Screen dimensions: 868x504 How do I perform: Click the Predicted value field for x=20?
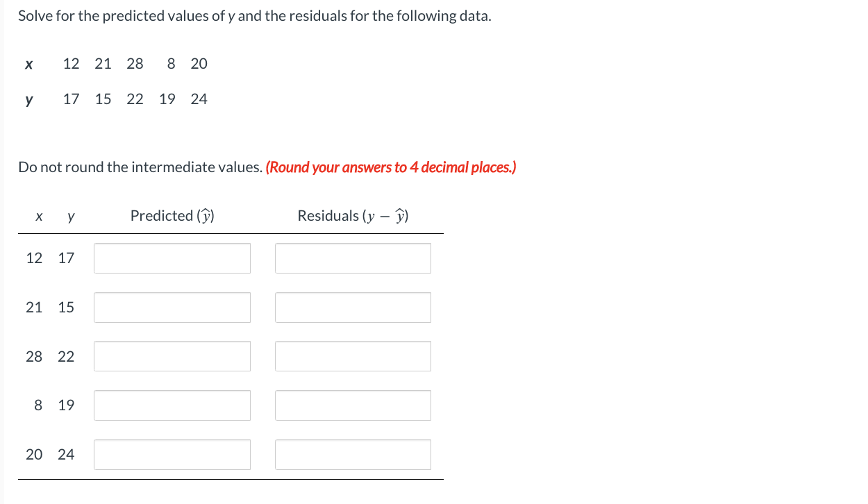point(172,454)
